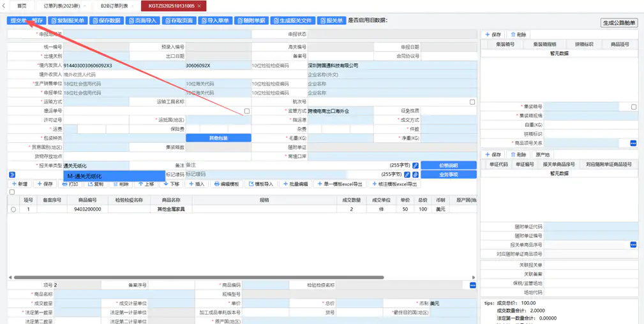Screen dimensions: 644x324
Task: Click the double-arrow expand icon below 报关单类型
Action: pyautogui.click(x=12, y=175)
